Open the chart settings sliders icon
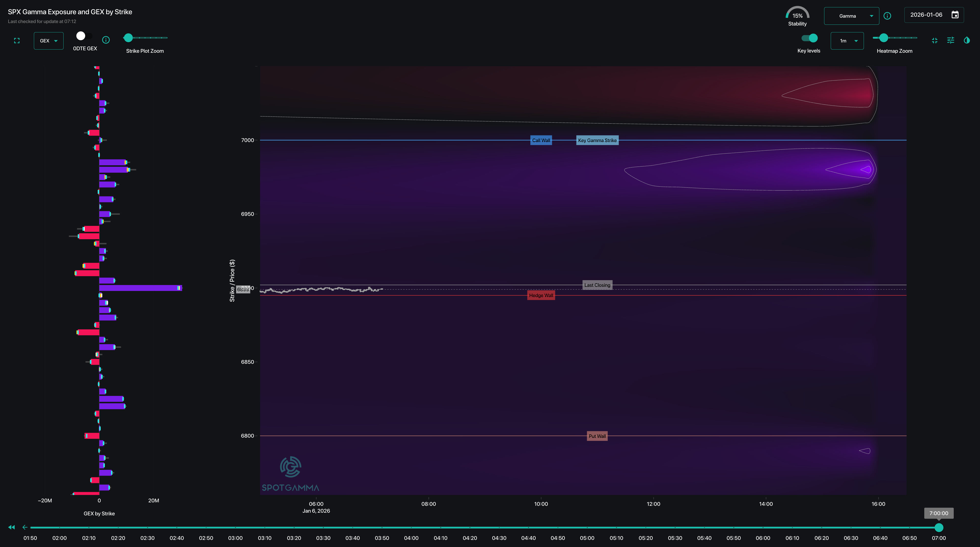The height and width of the screenshot is (547, 980). coord(950,40)
